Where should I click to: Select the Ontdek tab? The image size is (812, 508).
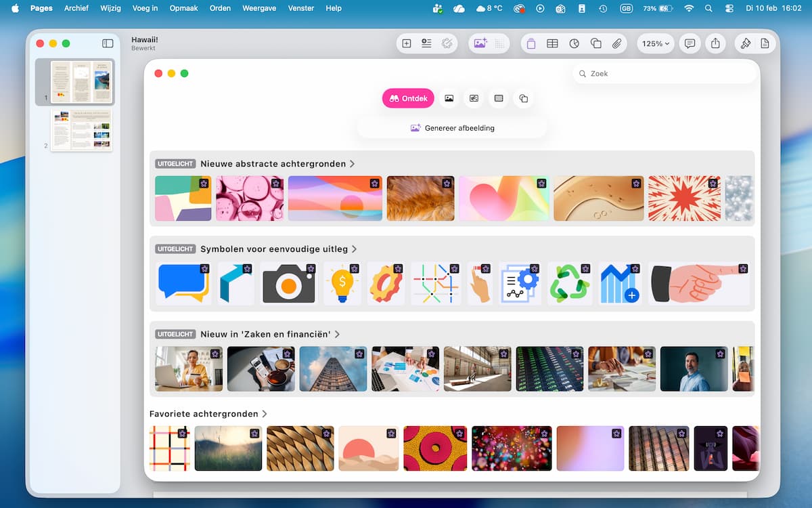coord(408,98)
